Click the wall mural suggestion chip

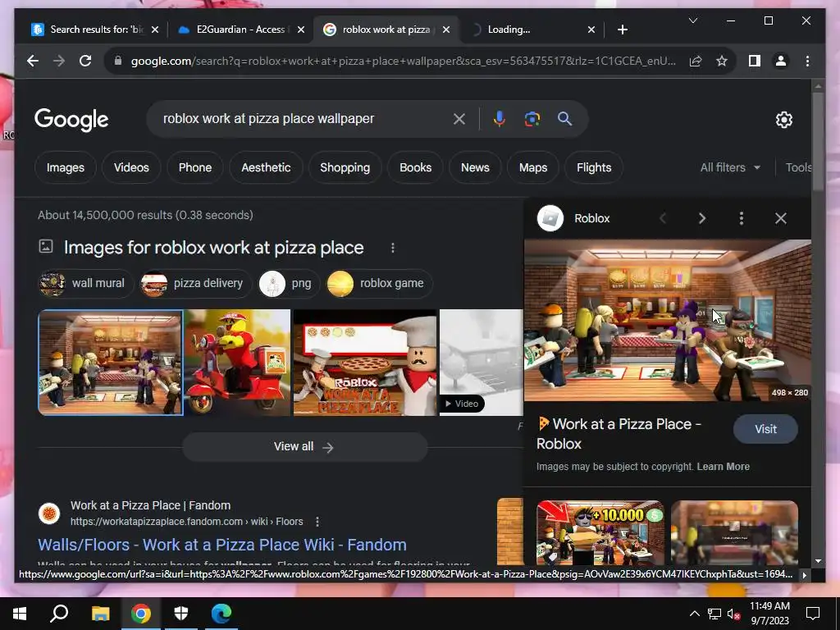pos(84,283)
